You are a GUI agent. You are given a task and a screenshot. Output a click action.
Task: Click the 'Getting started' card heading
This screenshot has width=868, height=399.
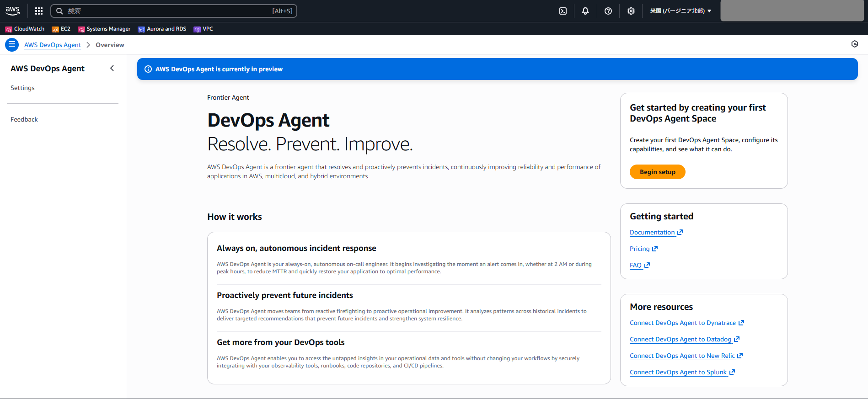point(661,216)
